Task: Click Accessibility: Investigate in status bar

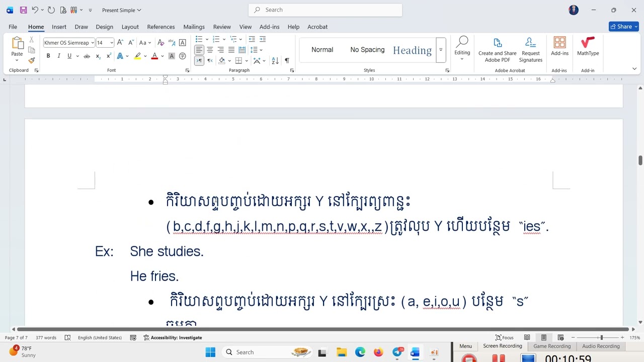Action: pyautogui.click(x=173, y=337)
